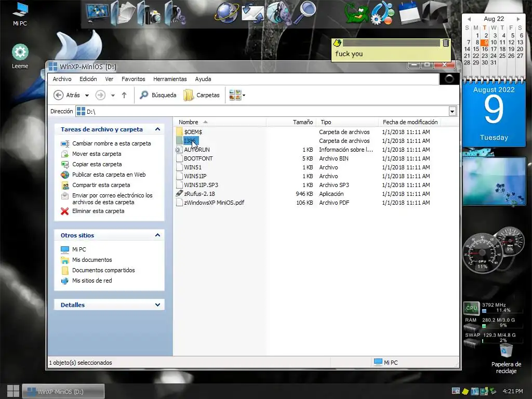The image size is (532, 399).
Task: Open Papelera de reciclaje recycle bin
Action: pos(506,358)
